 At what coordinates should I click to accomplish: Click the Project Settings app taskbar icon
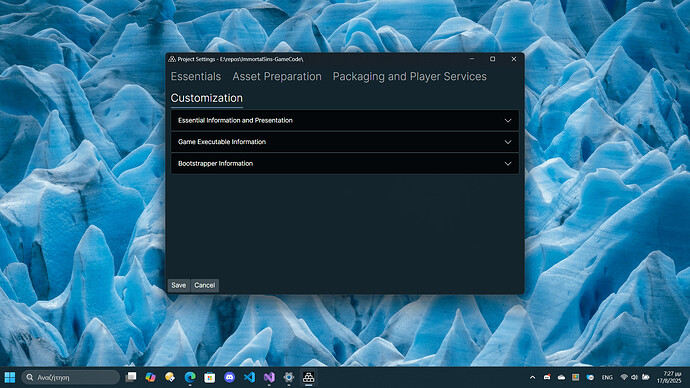point(308,377)
